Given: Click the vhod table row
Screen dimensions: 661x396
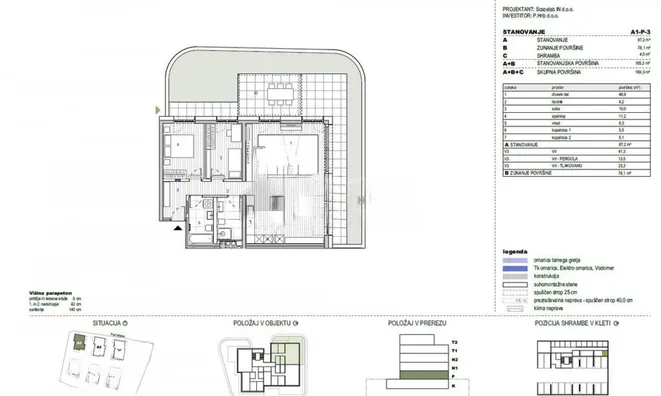Looking at the screenshot, I should pos(576,123).
